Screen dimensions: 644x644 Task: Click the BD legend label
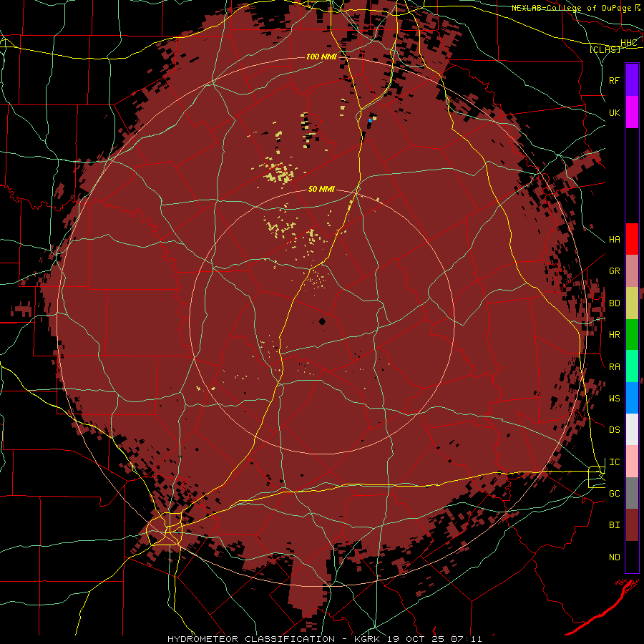tap(614, 303)
